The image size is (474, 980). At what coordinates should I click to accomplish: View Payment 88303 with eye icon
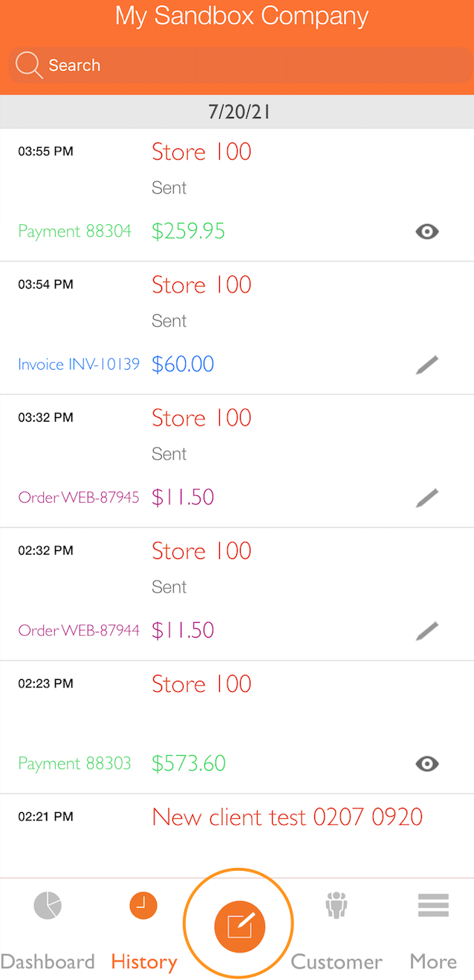click(x=426, y=764)
